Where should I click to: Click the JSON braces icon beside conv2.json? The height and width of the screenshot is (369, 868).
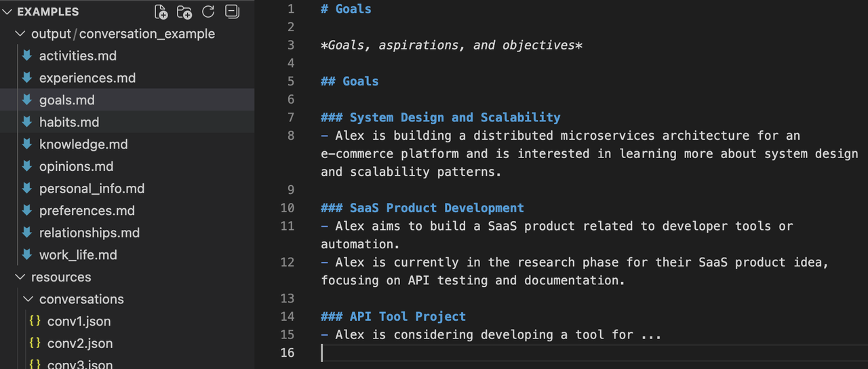[x=35, y=343]
